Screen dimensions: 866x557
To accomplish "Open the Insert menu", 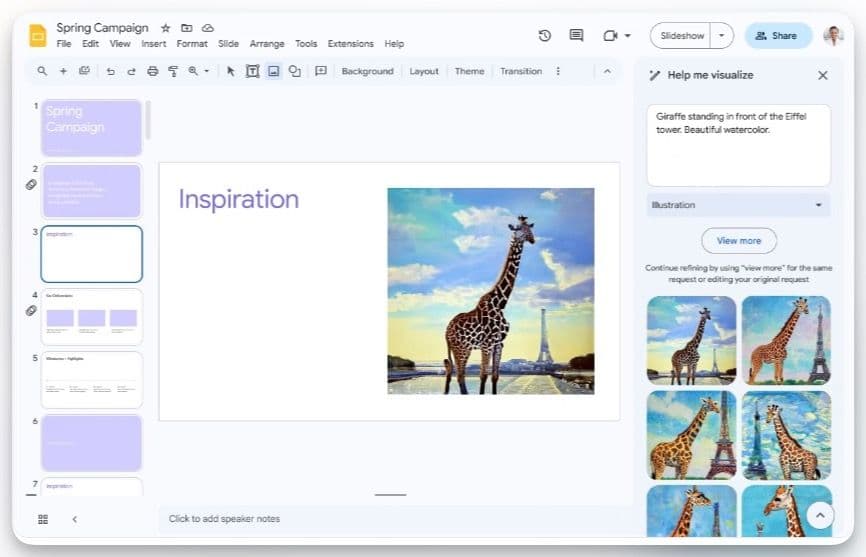I will [x=154, y=44].
